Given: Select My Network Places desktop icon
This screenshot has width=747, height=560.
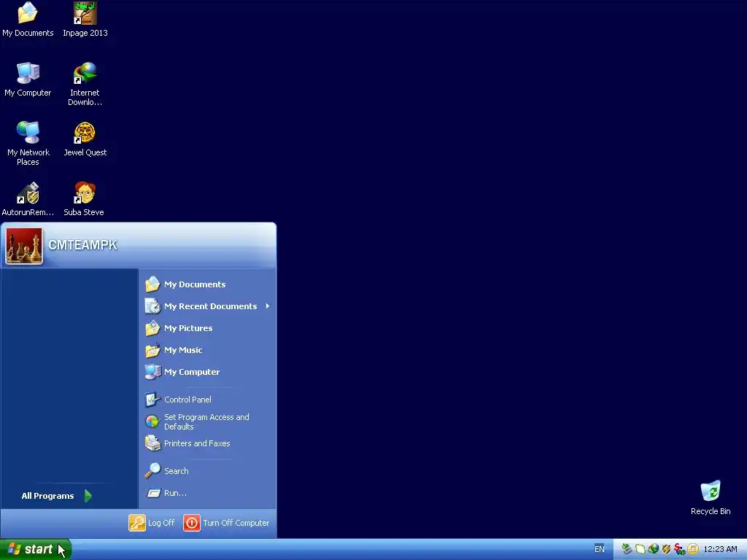Looking at the screenshot, I should 28,144.
